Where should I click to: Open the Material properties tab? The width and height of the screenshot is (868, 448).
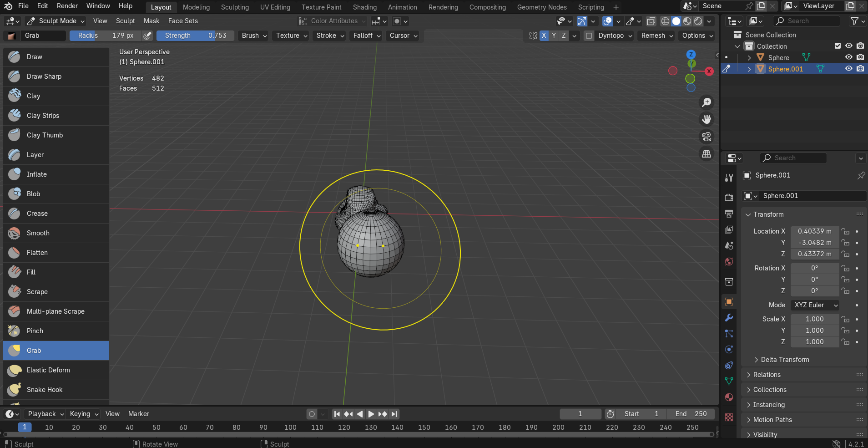coord(729,397)
